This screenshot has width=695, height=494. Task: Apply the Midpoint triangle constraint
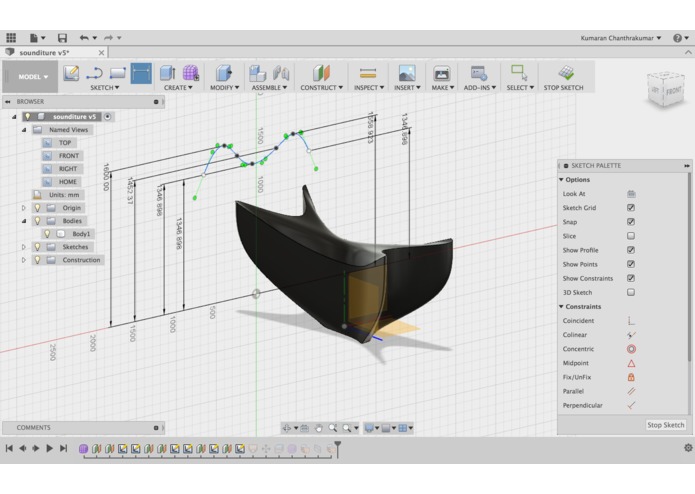click(x=631, y=363)
